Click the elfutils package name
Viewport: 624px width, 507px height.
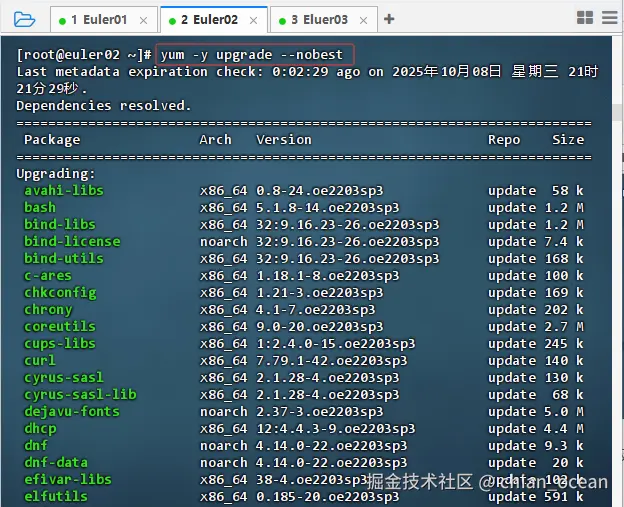click(x=56, y=496)
